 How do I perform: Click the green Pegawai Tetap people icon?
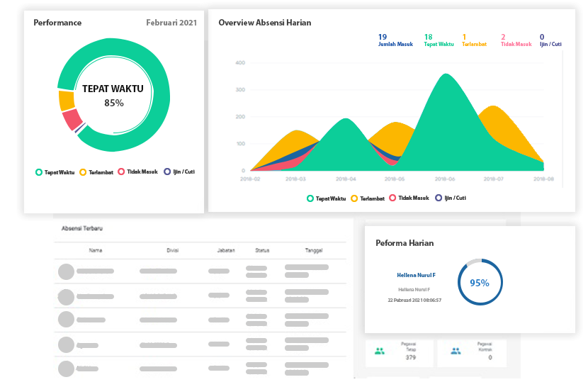(x=380, y=352)
